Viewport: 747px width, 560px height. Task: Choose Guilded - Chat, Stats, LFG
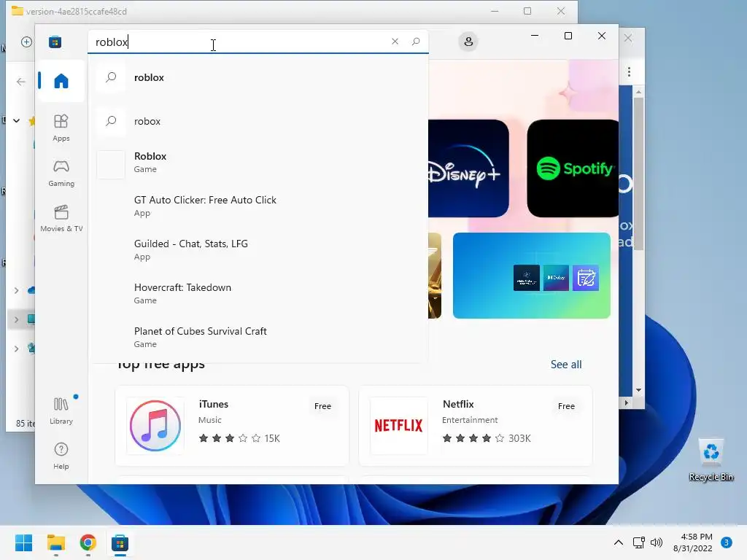(258, 249)
